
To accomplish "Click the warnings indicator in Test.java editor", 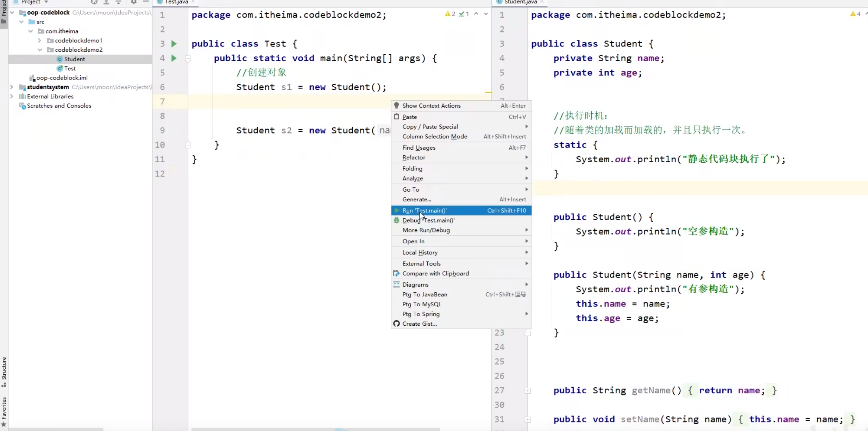I will pyautogui.click(x=450, y=14).
